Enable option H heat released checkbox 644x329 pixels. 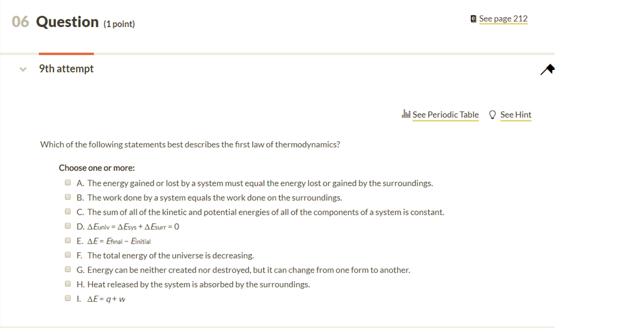68,284
